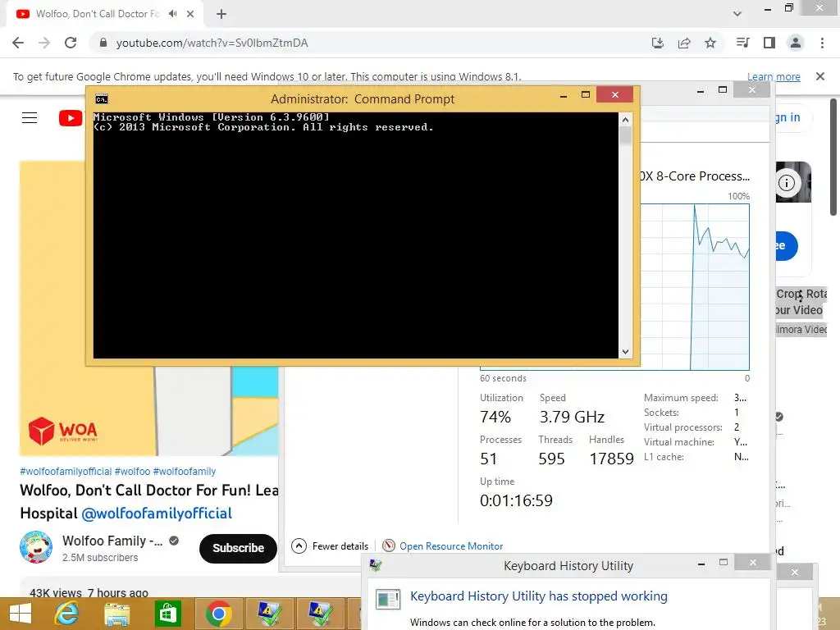Reload the YouTube page

click(71, 43)
